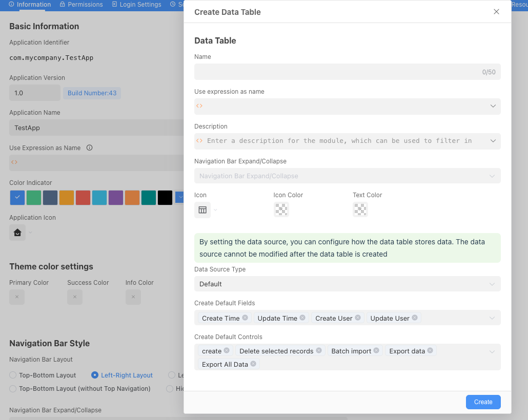
Task: Remove the Batch import default control tag
Action: coord(375,350)
